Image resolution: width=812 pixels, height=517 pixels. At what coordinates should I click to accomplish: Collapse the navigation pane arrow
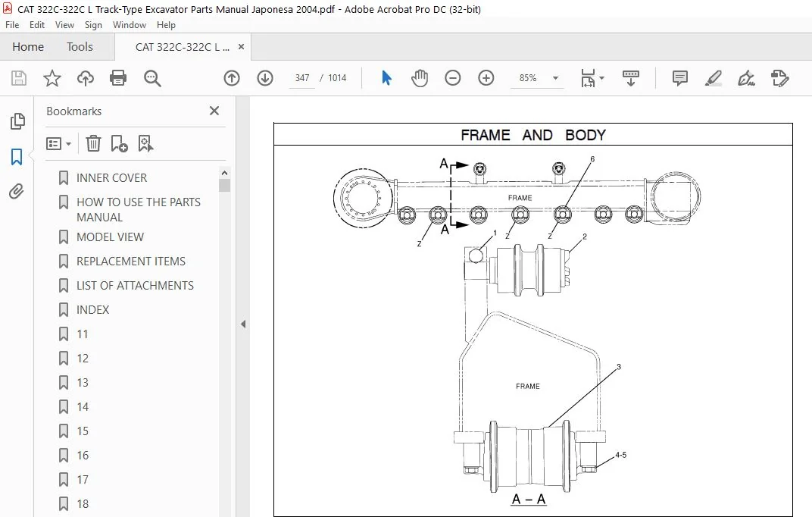tap(243, 324)
